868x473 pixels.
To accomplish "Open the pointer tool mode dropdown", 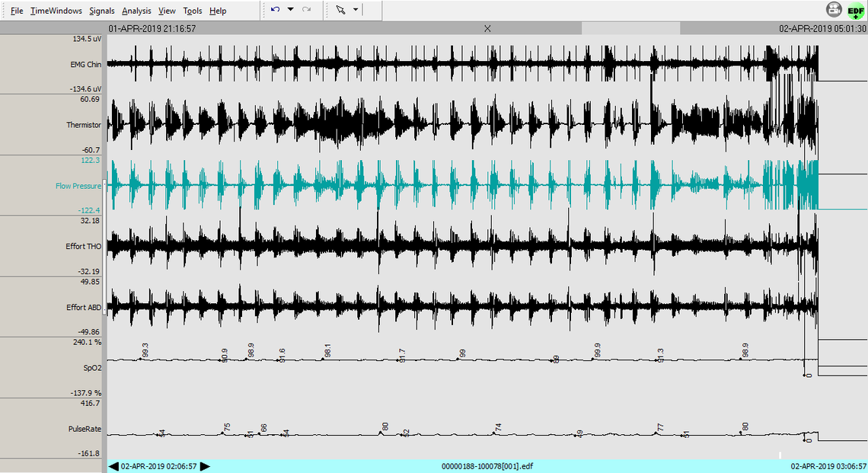I will click(x=356, y=9).
